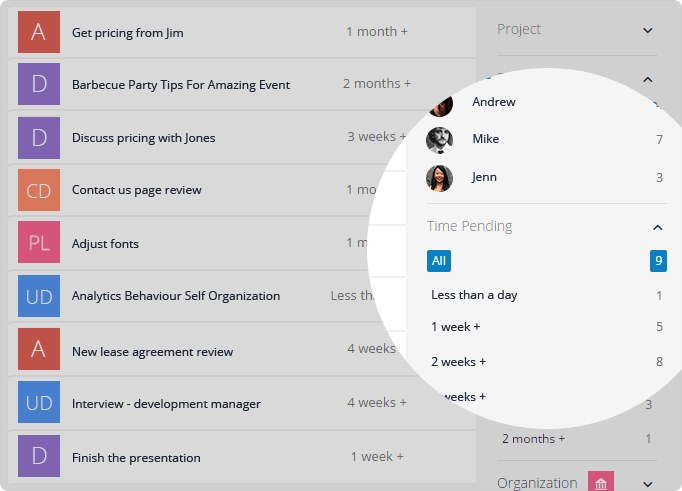Screen dimensions: 682x491
Task: Open Discuss pricing with Jones task
Action: 144,138
